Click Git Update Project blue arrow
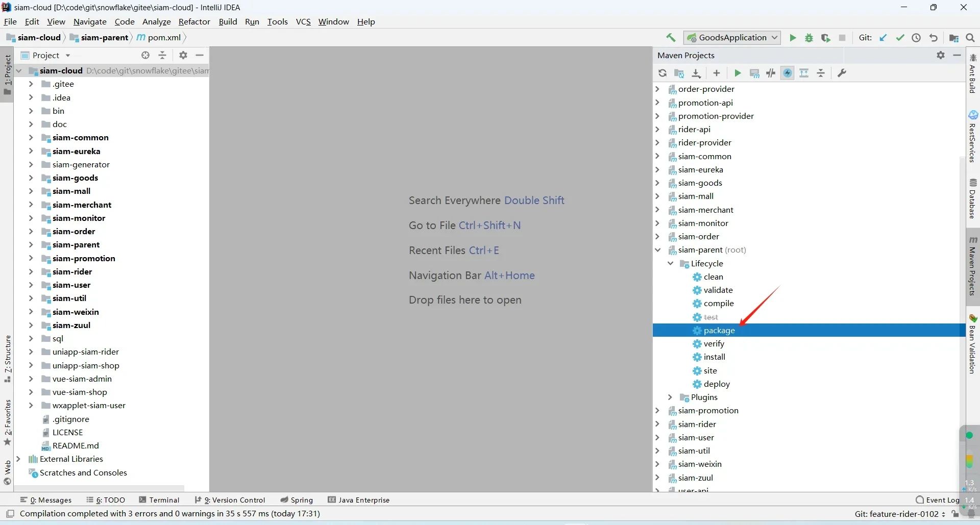Screen dimensions: 980x525 tap(884, 38)
